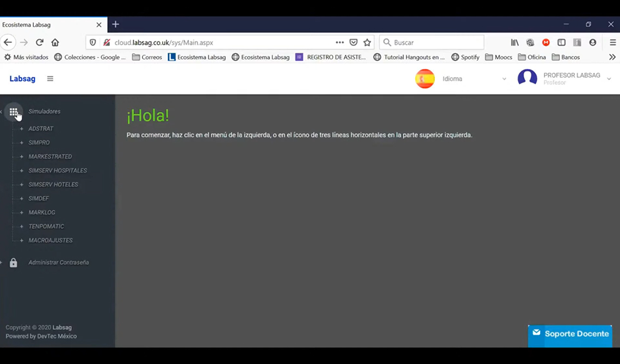Open the Spotify bookmark
The image size is (620, 364).
coord(466,57)
